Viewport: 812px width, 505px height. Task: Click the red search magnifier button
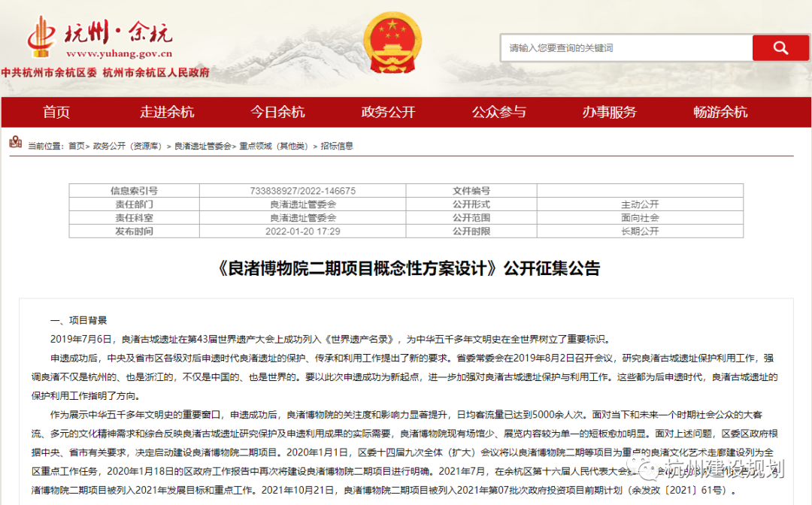coord(780,48)
